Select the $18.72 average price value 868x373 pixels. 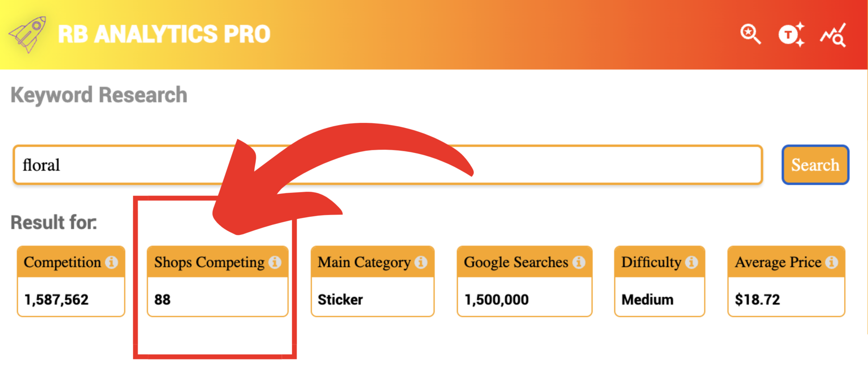(x=757, y=299)
